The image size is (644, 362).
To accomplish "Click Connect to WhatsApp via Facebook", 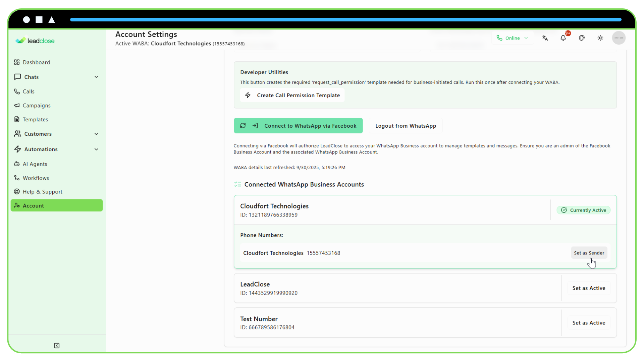I will coord(298,126).
